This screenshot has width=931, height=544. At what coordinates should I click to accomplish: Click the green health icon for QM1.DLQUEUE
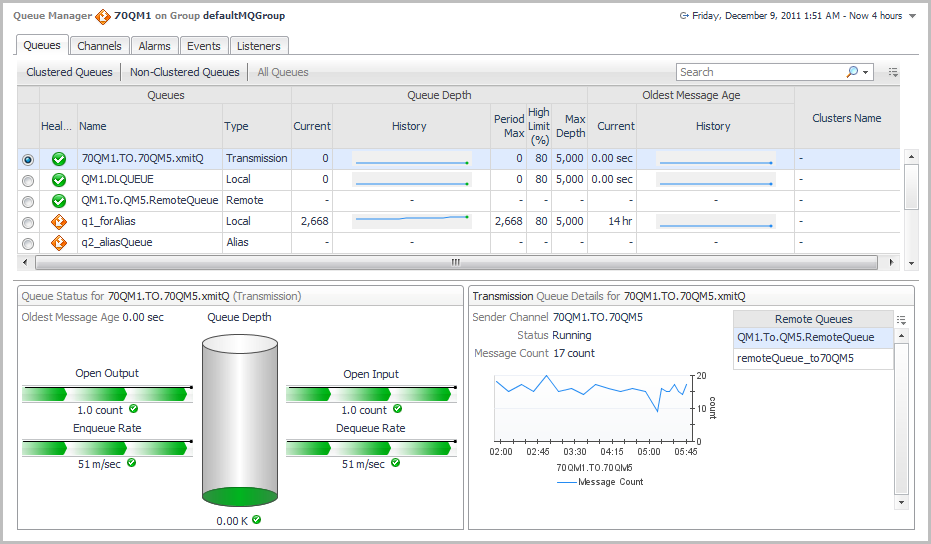59,180
